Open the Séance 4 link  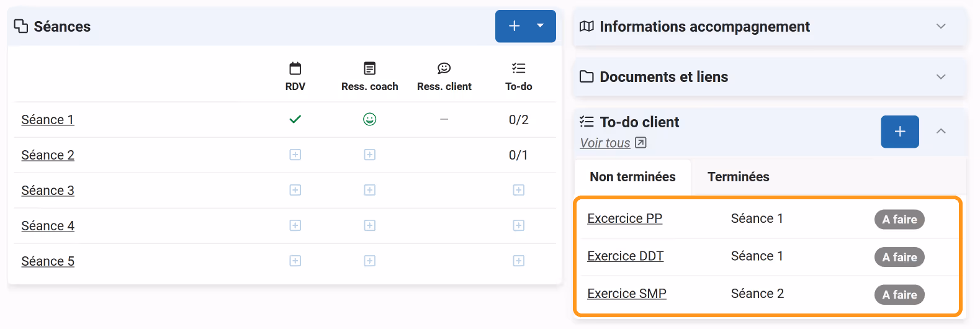[x=48, y=226]
